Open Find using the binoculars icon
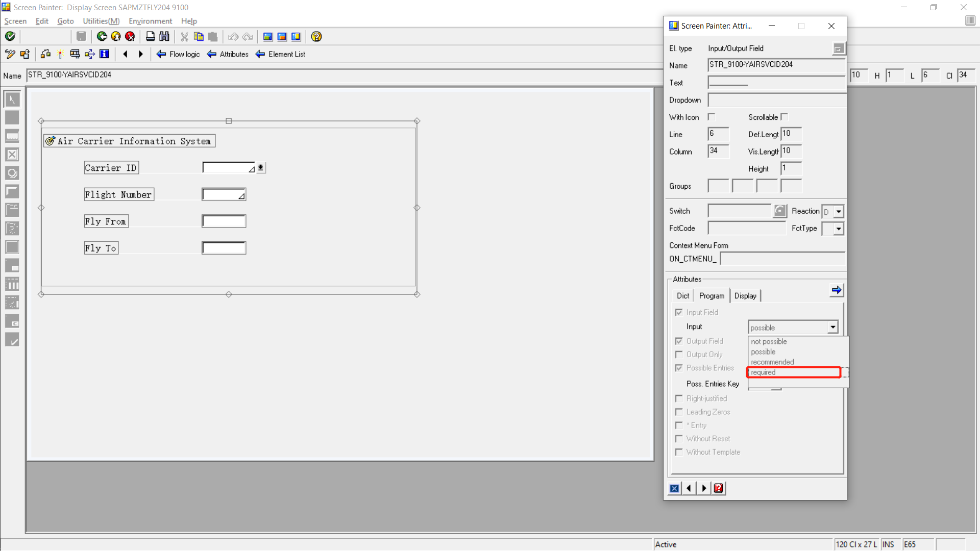The height and width of the screenshot is (551, 980). click(164, 36)
